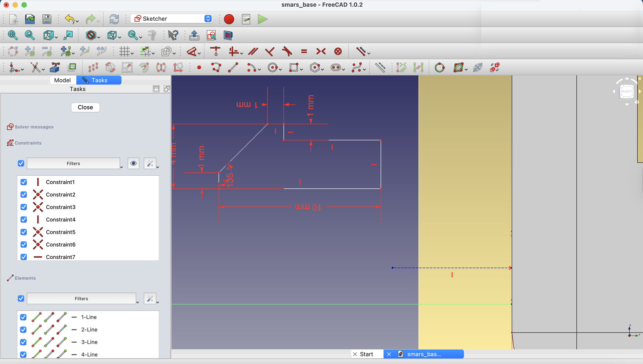Open the Start document tab
643x364 pixels.
pyautogui.click(x=366, y=354)
